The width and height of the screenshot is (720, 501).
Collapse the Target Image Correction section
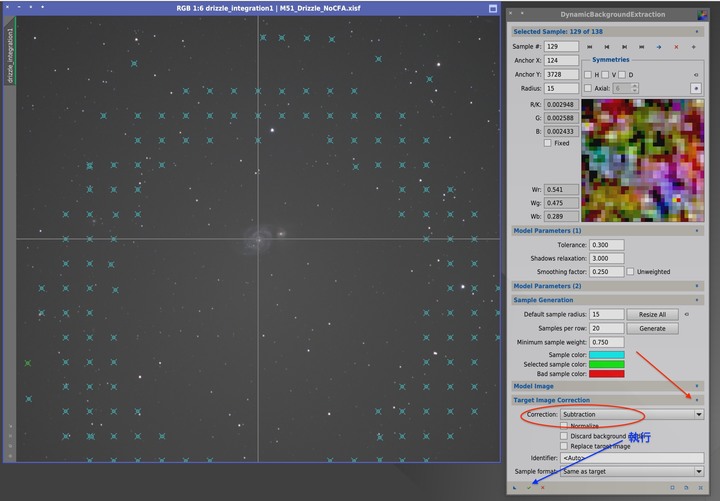697,400
